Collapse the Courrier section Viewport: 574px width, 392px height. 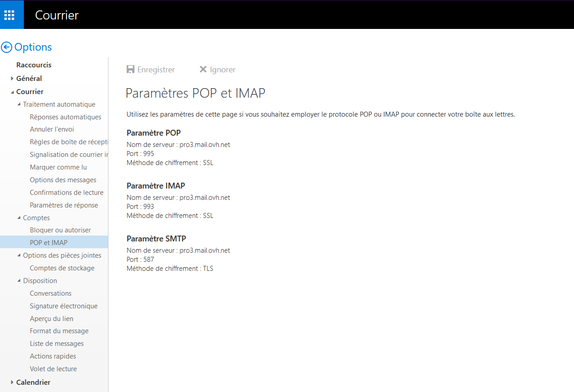(x=12, y=92)
